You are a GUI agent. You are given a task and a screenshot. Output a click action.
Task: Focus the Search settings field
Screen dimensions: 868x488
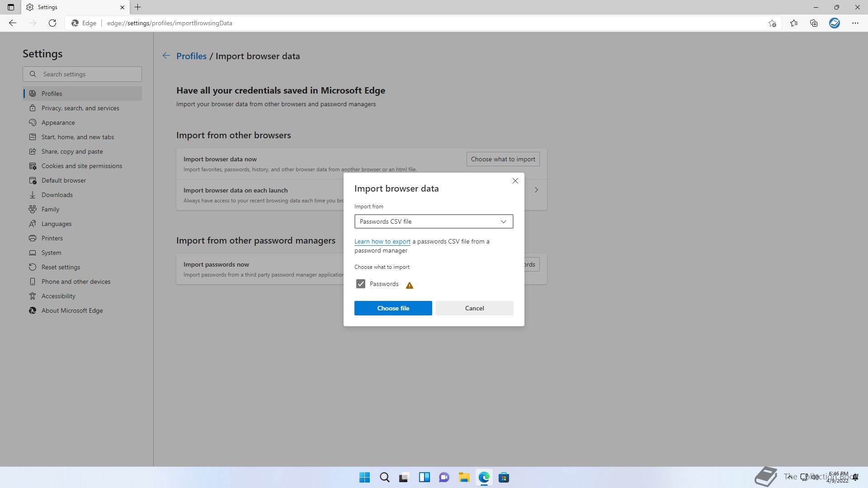[x=82, y=74]
